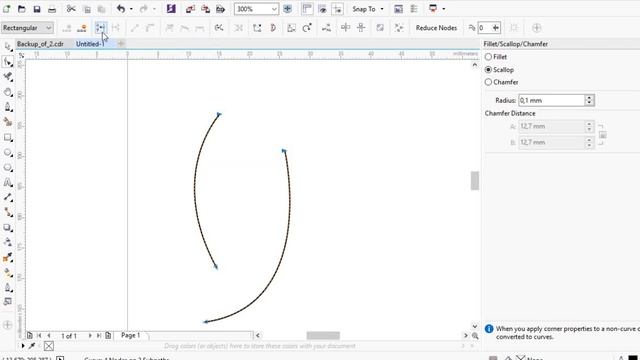Create a new document

click(x=7, y=9)
